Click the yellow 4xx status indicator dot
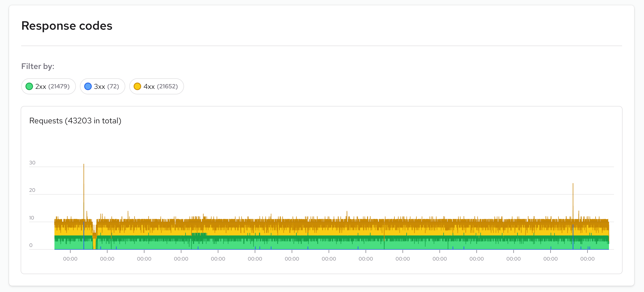Image resolution: width=644 pixels, height=292 pixels. pyautogui.click(x=138, y=86)
